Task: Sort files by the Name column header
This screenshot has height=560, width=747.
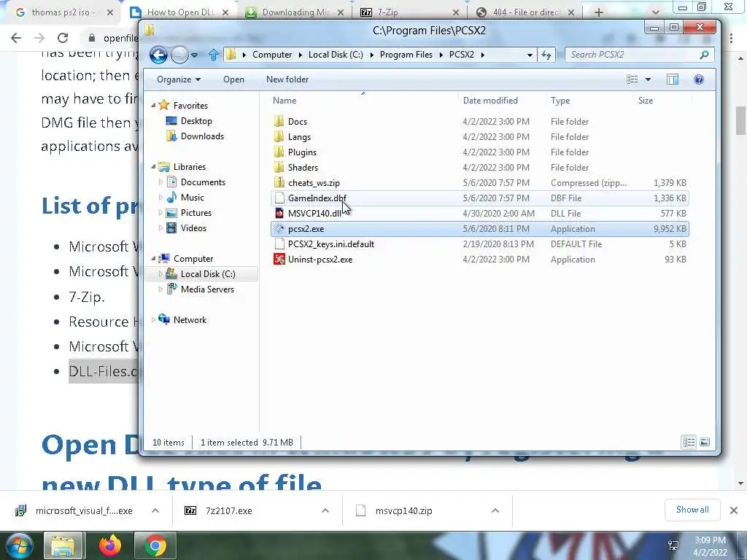Action: [x=285, y=101]
